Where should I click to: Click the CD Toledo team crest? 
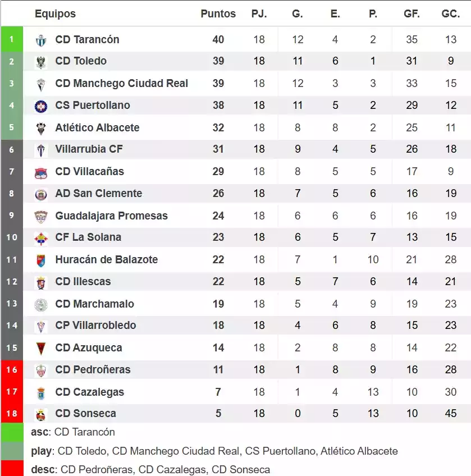pos(41,62)
